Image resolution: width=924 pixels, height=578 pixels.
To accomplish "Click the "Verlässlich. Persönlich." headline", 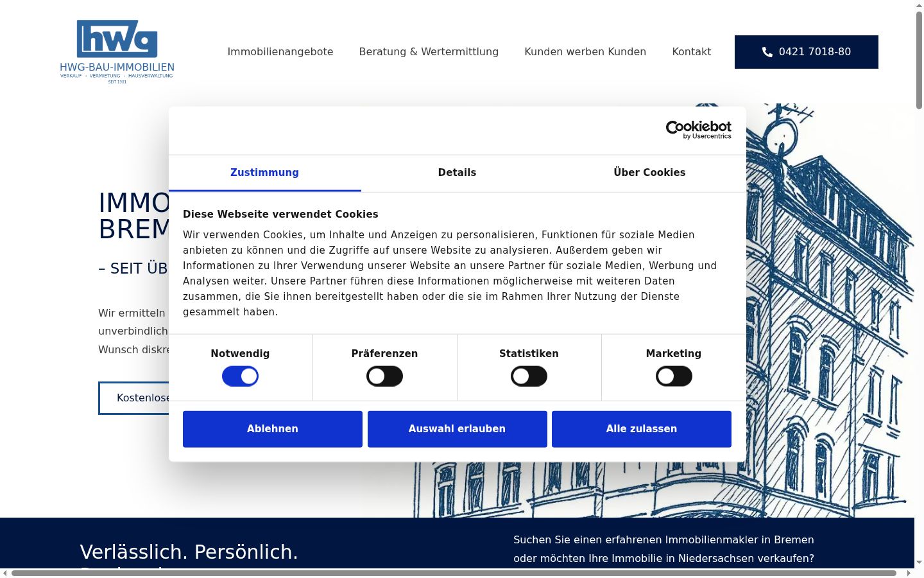I will coord(189,552).
